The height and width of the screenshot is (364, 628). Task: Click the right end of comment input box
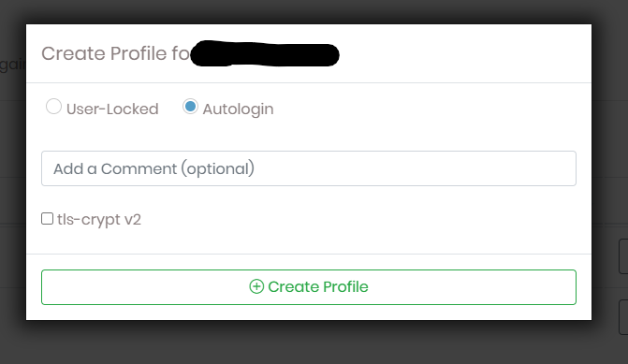point(561,168)
